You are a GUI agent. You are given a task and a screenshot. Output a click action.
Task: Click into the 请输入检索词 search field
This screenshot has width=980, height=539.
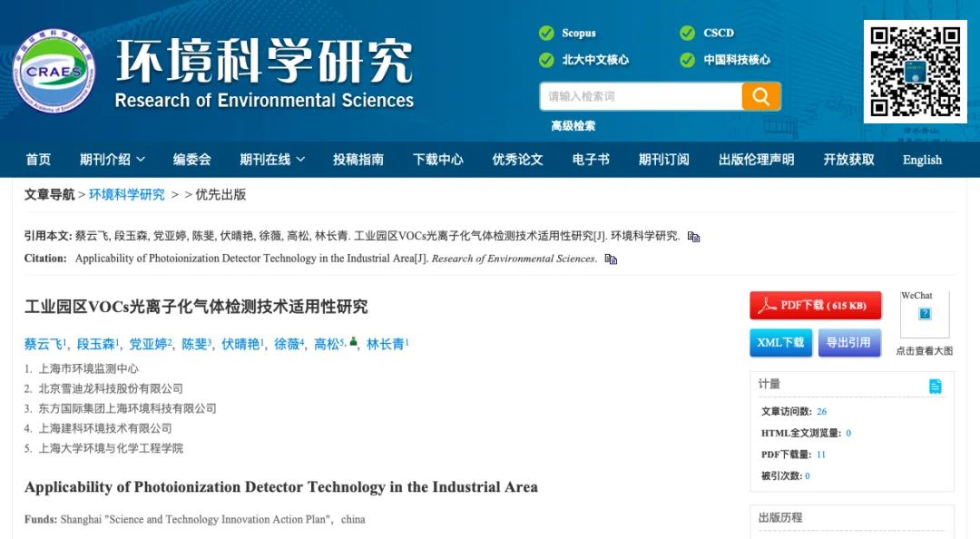coord(641,96)
